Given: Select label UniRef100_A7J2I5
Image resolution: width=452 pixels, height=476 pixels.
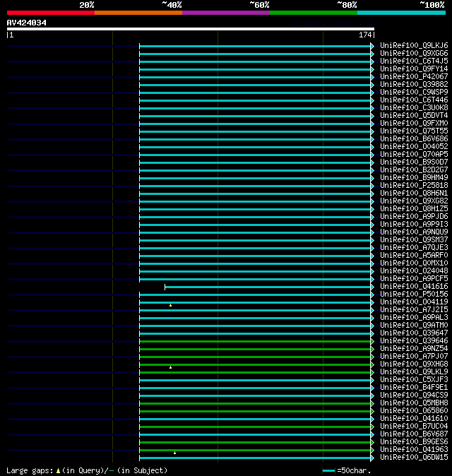Looking at the screenshot, I should coord(414,309).
